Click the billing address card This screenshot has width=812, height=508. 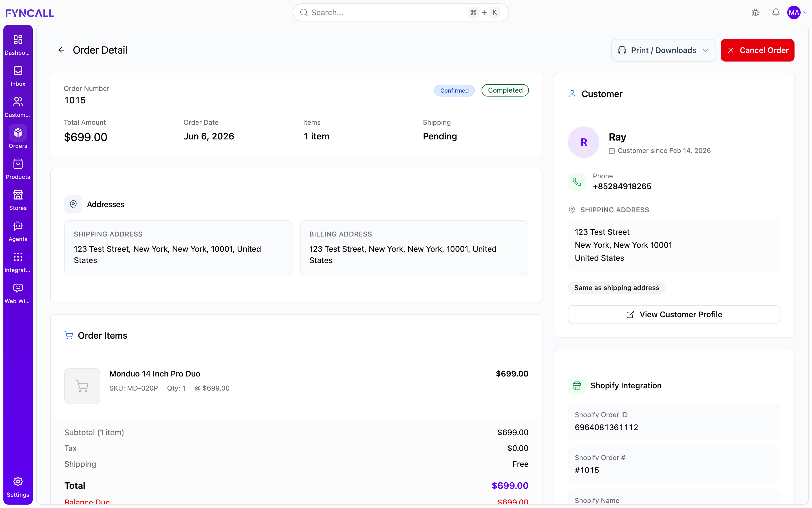point(414,248)
